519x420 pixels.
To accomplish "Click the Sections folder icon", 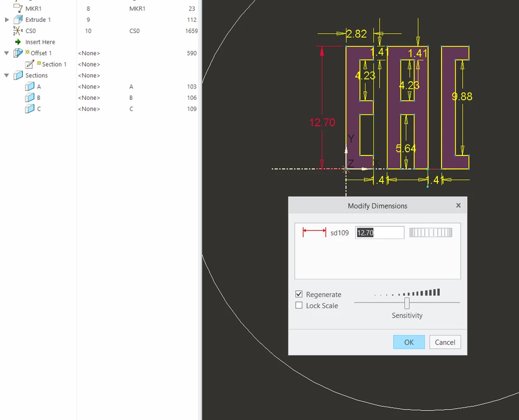I will pyautogui.click(x=18, y=75).
